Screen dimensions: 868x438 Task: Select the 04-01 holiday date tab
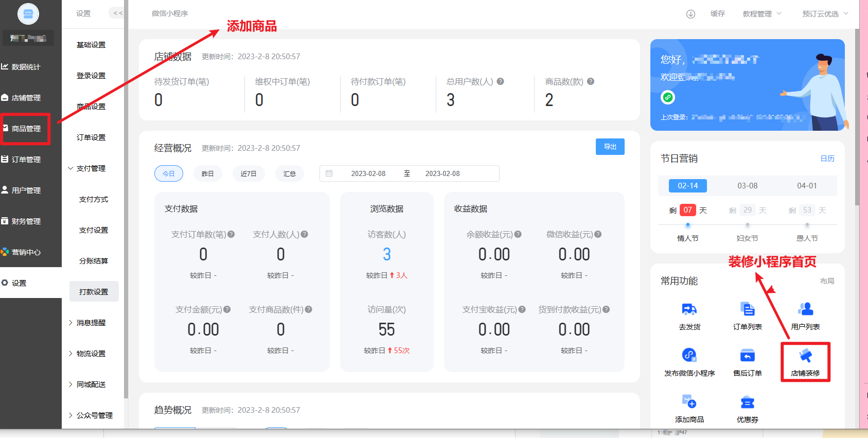click(807, 186)
